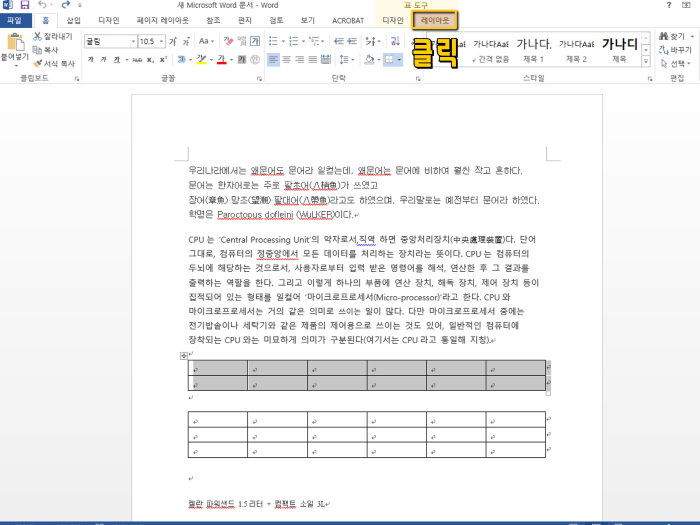700x525 pixels.
Task: Click the character border icon
Action: 255,42
